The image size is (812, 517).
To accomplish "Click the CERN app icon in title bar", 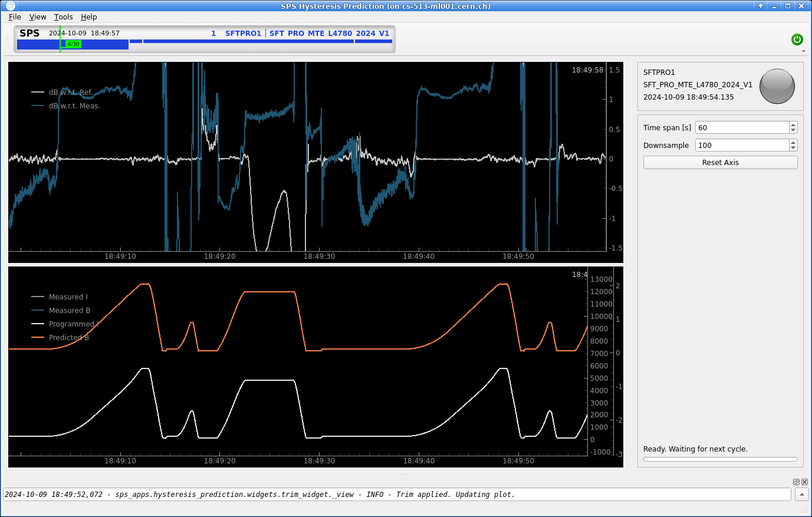I will coord(10,6).
